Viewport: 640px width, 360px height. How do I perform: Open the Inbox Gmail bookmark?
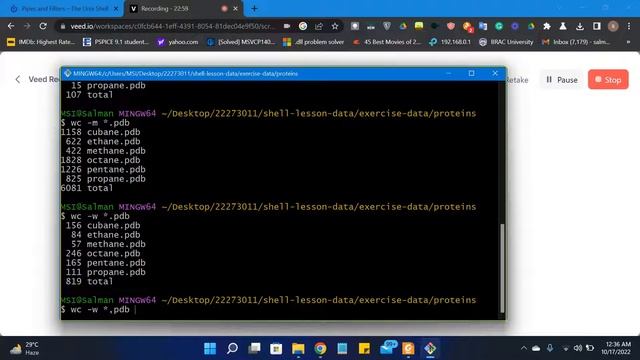(576, 42)
